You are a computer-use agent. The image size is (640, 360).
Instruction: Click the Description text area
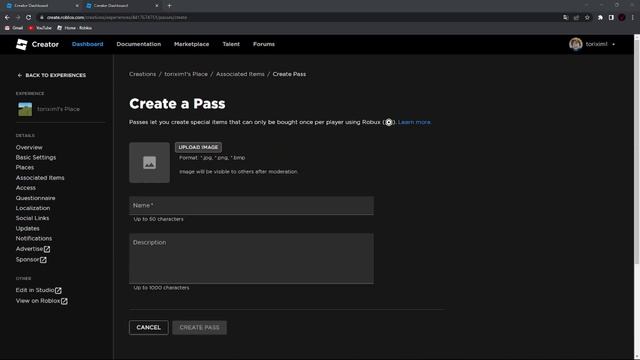pyautogui.click(x=251, y=258)
